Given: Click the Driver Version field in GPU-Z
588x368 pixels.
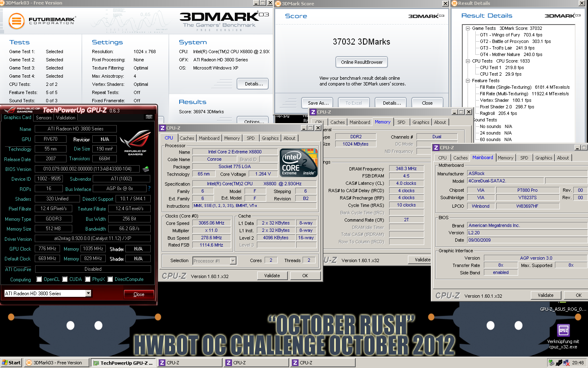Looking at the screenshot, I should pyautogui.click(x=93, y=238).
